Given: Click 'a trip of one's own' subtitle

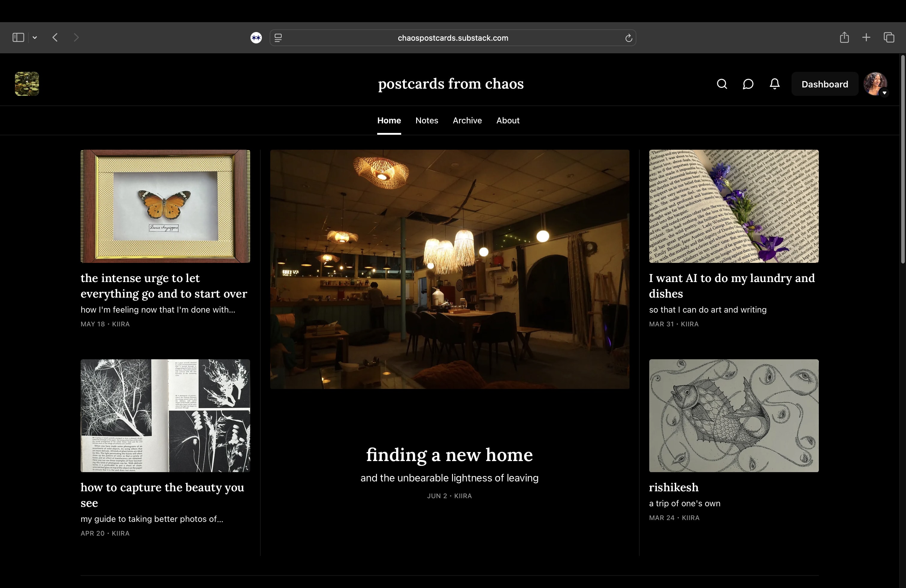Looking at the screenshot, I should [685, 503].
